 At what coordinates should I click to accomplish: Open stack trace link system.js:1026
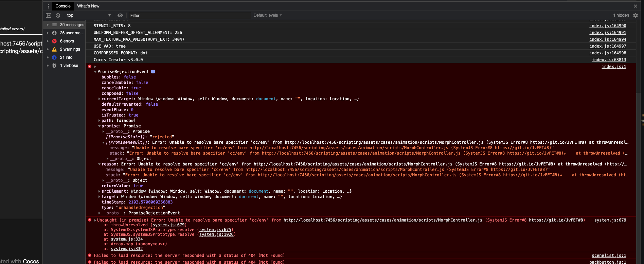pyautogui.click(x=216, y=234)
